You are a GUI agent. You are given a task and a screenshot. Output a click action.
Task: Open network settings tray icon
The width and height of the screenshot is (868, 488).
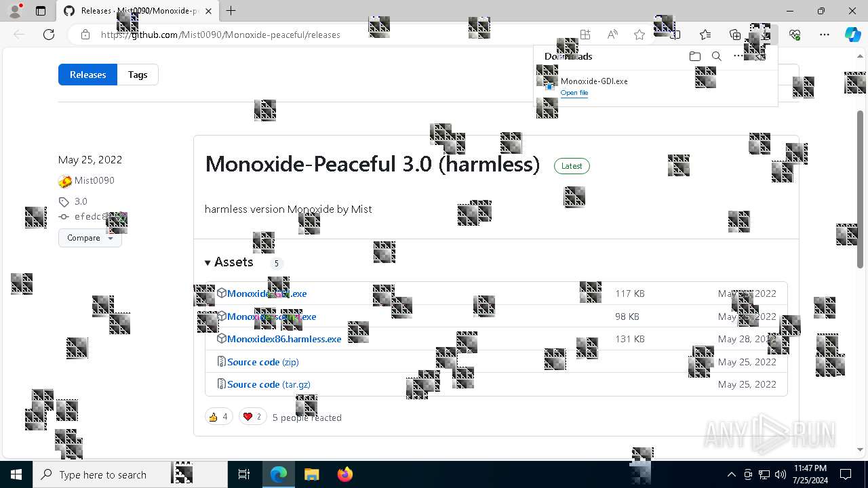coord(764,474)
